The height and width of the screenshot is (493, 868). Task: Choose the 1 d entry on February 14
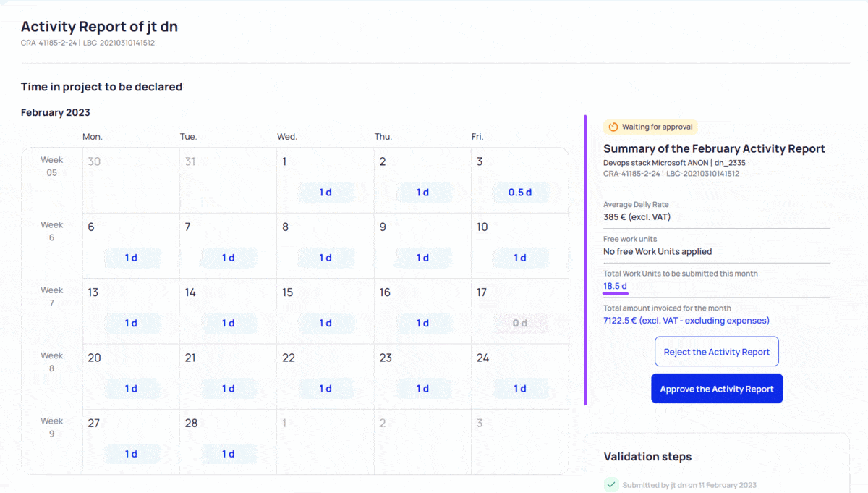228,324
